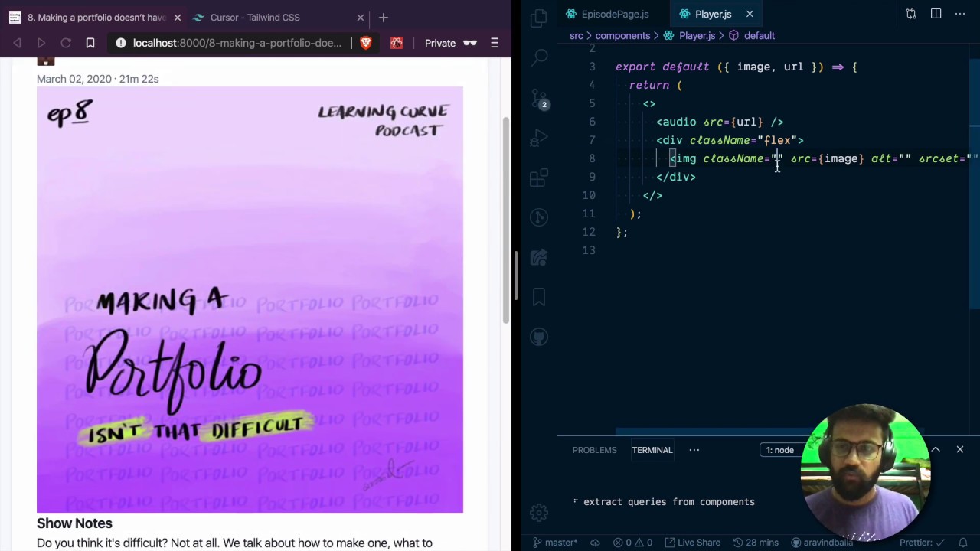Expand the Player.js breadcrumb

point(690,35)
